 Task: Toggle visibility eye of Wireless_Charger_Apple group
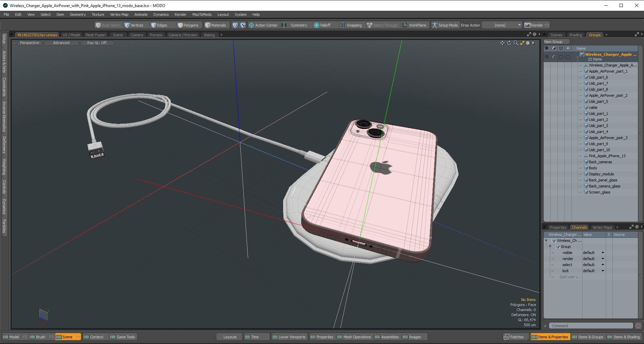click(547, 57)
